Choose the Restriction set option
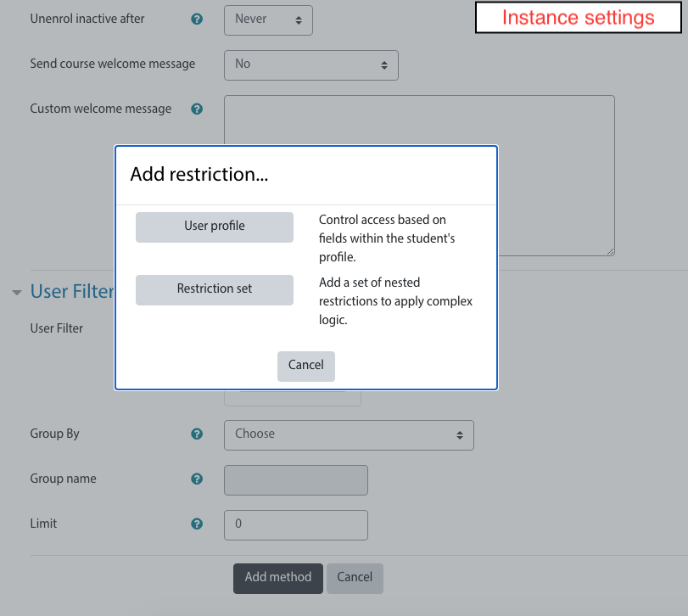This screenshot has height=616, width=688. [214, 290]
